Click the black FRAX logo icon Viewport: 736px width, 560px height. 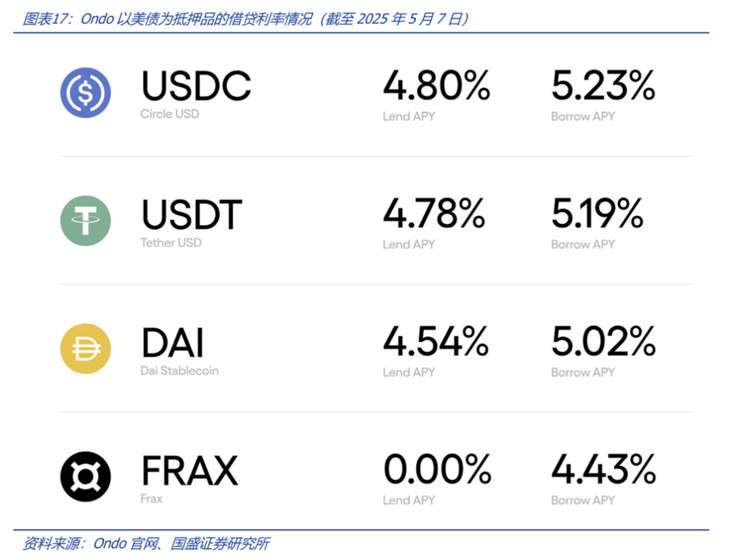pyautogui.click(x=85, y=476)
